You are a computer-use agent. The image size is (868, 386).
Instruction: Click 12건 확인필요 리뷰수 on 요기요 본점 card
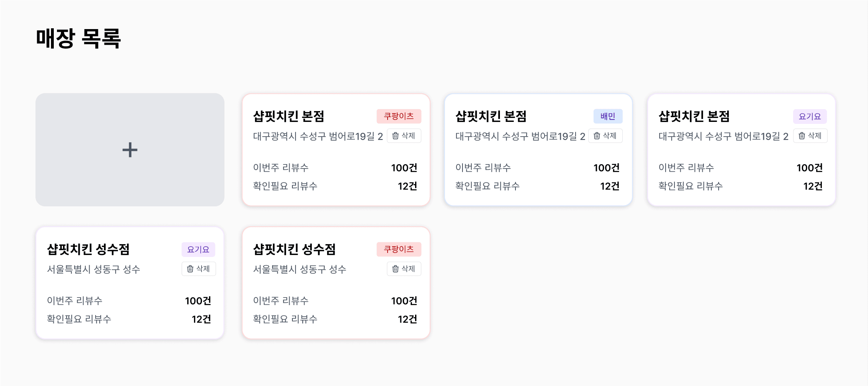coord(813,186)
